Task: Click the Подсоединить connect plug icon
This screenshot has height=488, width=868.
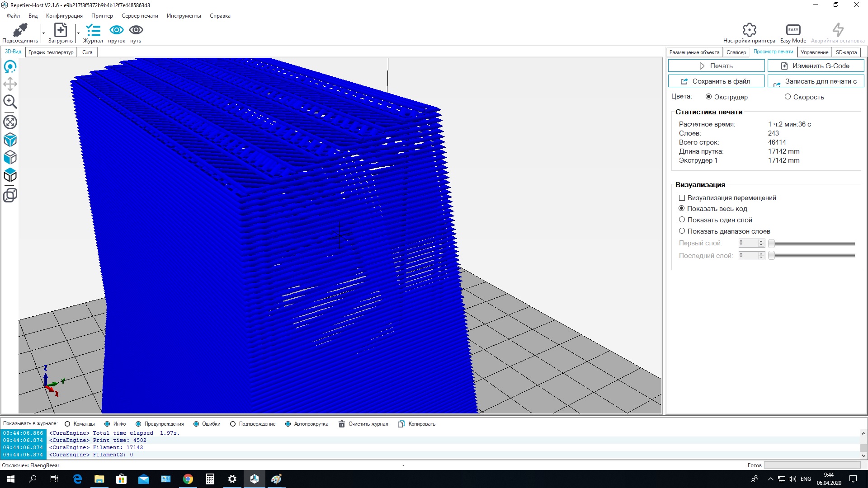Action: point(20,30)
